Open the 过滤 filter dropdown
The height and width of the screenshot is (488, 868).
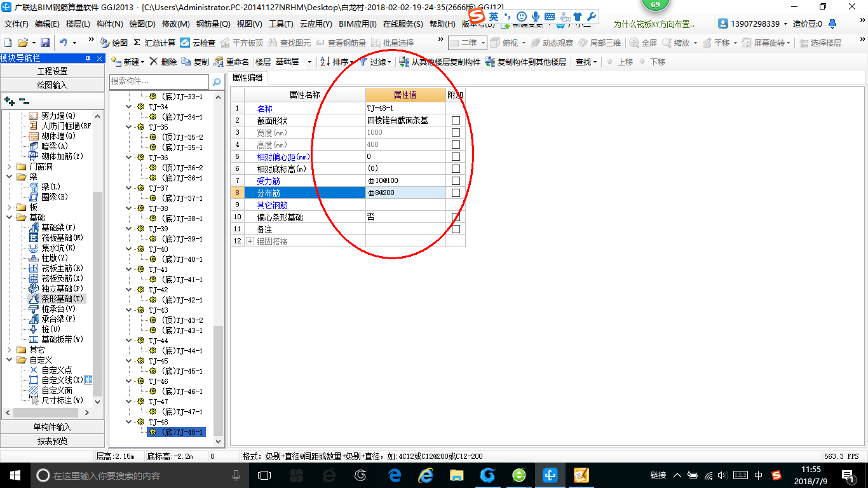coord(376,62)
